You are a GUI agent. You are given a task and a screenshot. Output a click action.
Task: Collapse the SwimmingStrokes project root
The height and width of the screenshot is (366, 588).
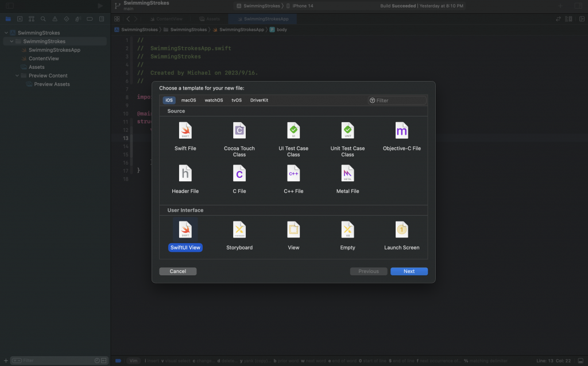[x=6, y=33]
